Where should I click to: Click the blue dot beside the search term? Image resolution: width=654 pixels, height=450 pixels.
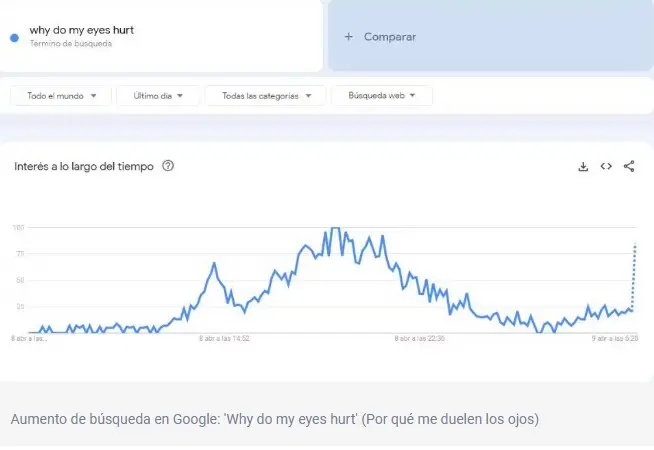[14, 37]
